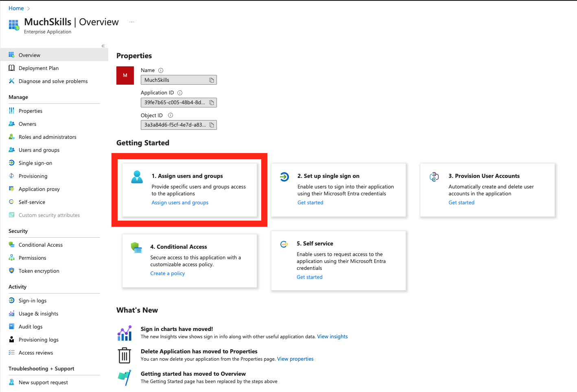This screenshot has height=392, width=577.
Task: Click the 'Sign in charts have moved!' heading
Action: 177,329
